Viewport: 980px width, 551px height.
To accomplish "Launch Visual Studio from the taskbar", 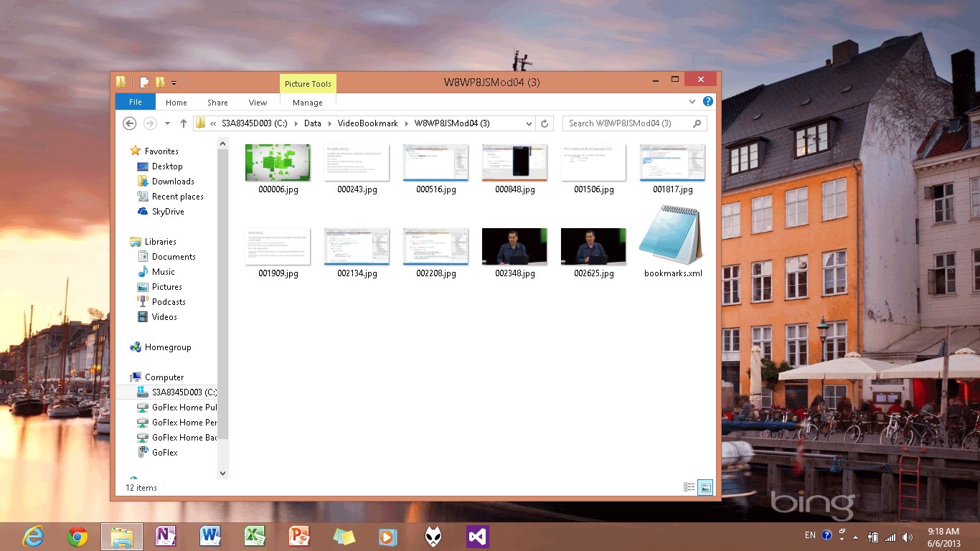I will click(478, 537).
